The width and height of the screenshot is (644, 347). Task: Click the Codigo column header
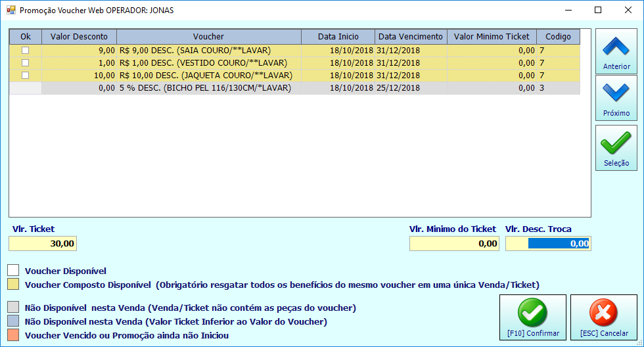click(x=558, y=37)
